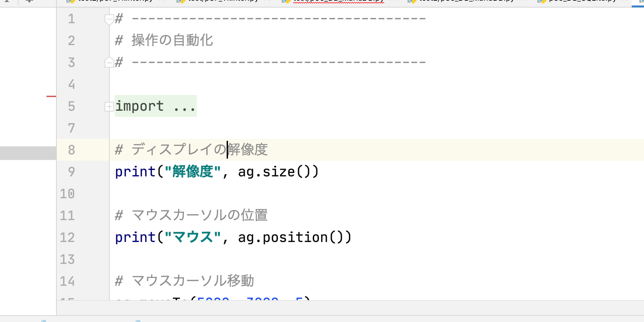This screenshot has width=644, height=322.
Task: Click the ag.position() call on line 12
Action: point(294,238)
